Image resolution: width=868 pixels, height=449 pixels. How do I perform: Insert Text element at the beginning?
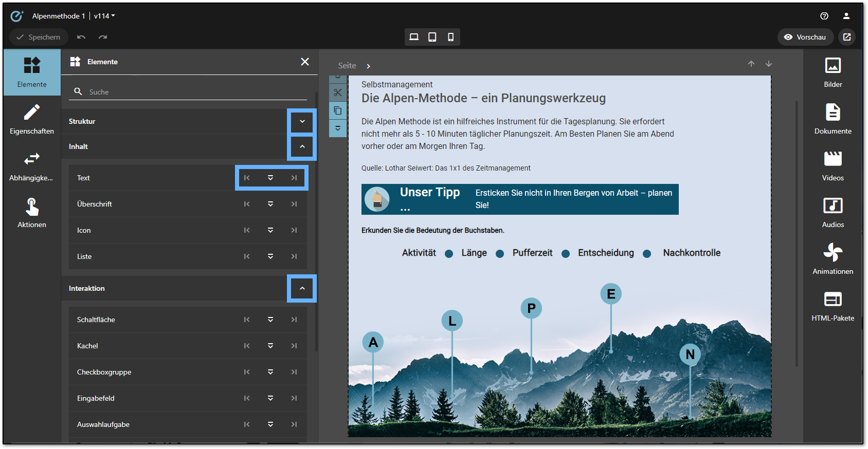coord(247,178)
